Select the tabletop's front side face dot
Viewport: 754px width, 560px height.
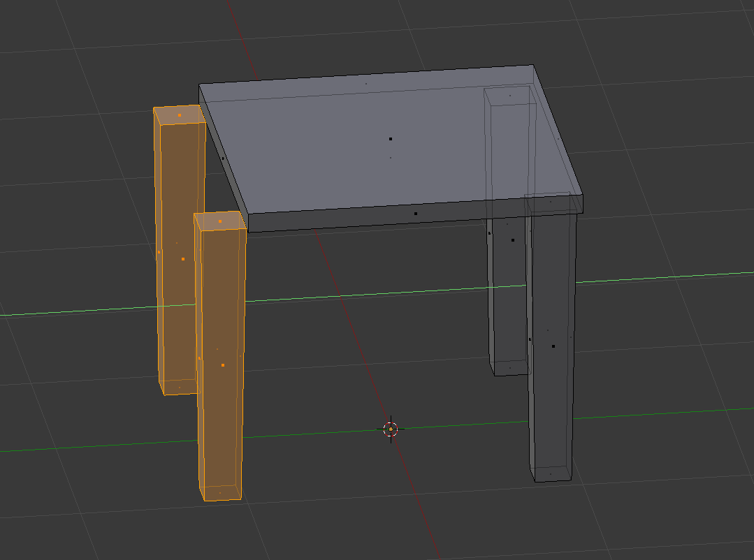tap(416, 214)
